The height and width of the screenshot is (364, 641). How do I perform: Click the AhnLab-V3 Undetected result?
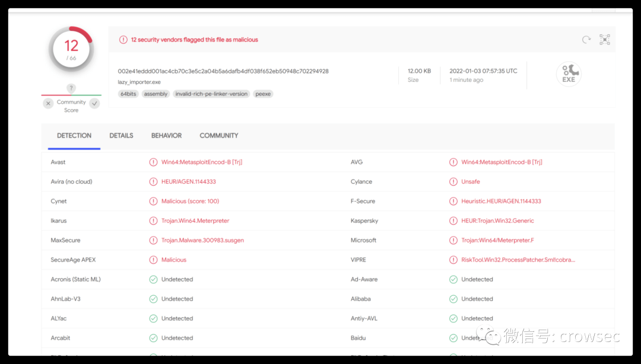(177, 299)
